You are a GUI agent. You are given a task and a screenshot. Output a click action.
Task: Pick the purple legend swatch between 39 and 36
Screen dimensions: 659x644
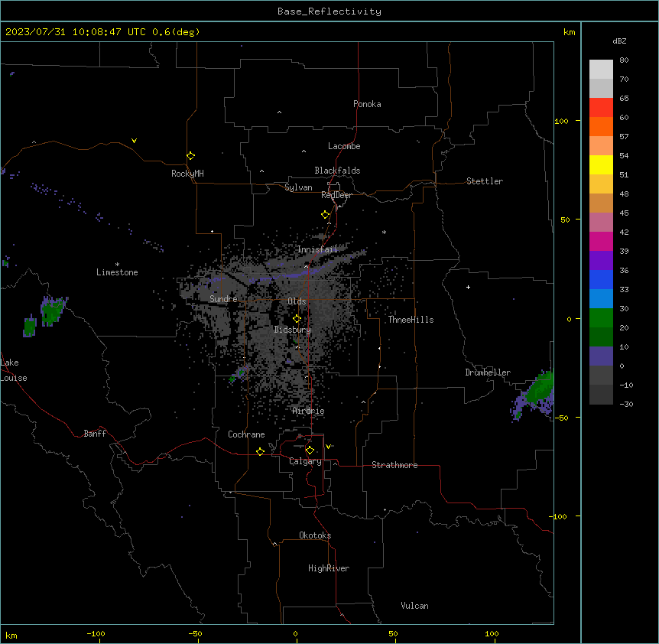pyautogui.click(x=601, y=261)
